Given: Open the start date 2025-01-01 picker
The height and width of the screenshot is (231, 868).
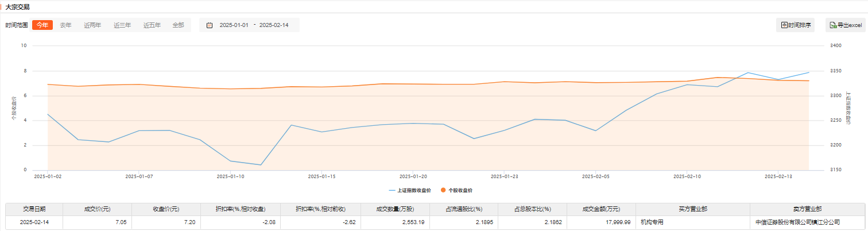Looking at the screenshot, I should (234, 25).
